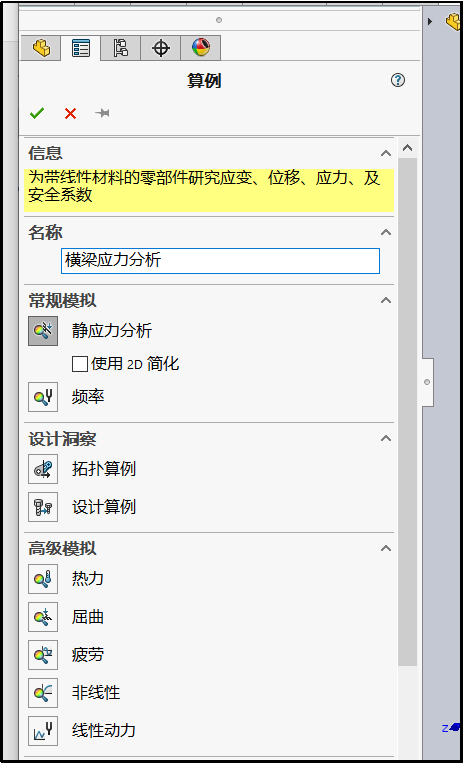Toggle the pushpin to keep panel open

tap(102, 113)
